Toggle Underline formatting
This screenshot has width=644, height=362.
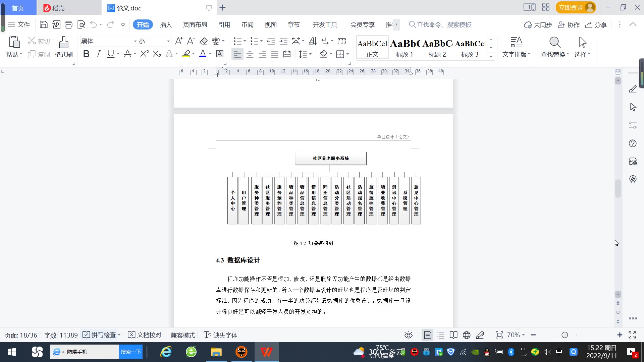pyautogui.click(x=110, y=54)
